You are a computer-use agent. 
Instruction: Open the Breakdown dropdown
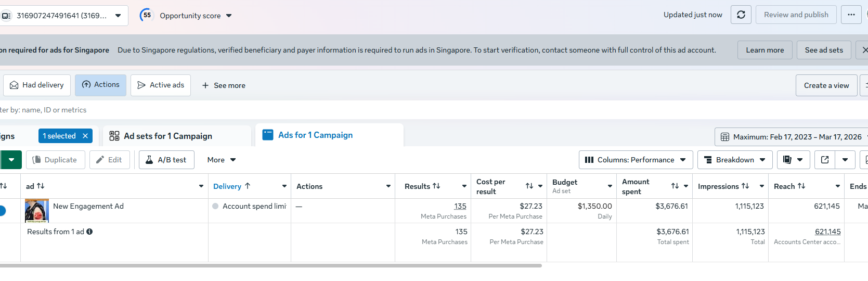coord(735,160)
